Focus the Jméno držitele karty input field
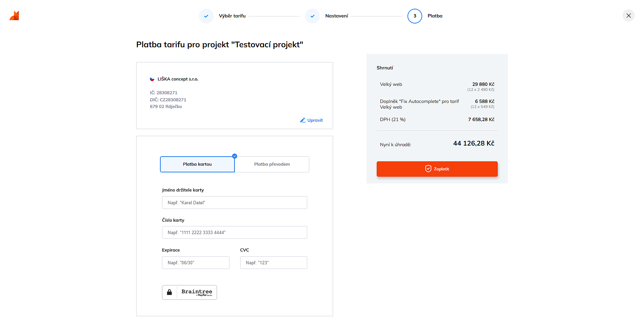The width and height of the screenshot is (644, 331). tap(234, 203)
